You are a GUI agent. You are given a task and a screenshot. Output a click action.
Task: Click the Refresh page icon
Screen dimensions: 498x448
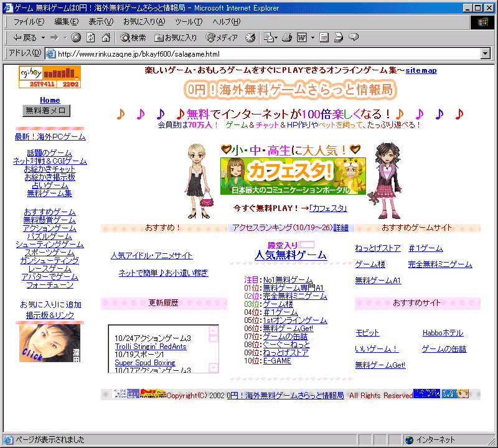91,38
